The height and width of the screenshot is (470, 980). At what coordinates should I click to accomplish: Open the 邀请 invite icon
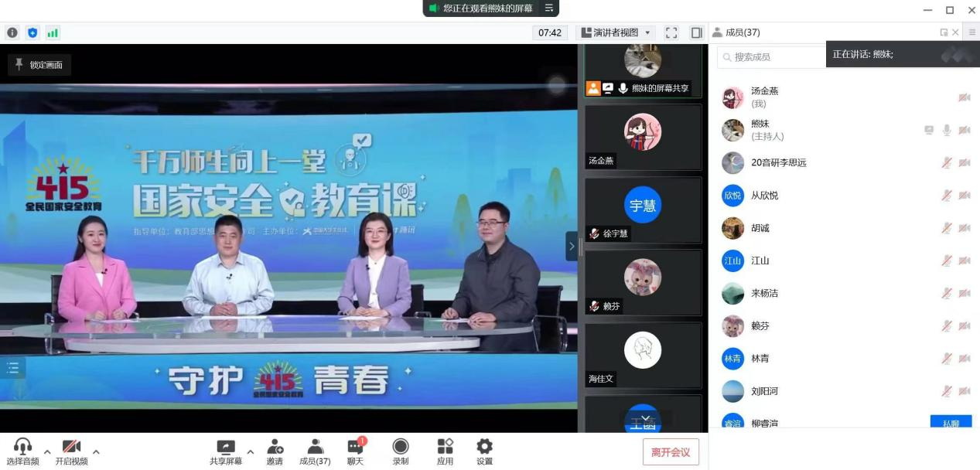(275, 451)
